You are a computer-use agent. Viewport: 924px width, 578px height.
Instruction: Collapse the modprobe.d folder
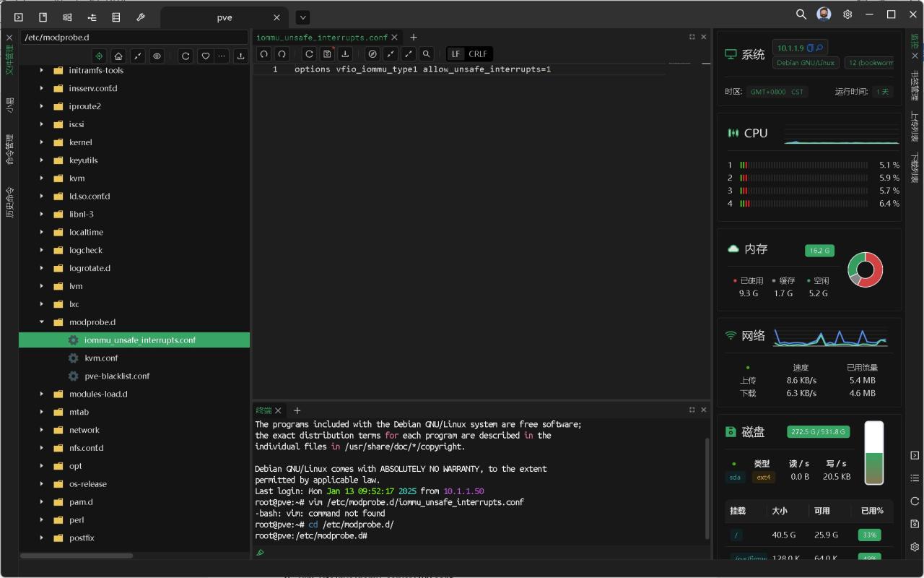click(x=42, y=322)
